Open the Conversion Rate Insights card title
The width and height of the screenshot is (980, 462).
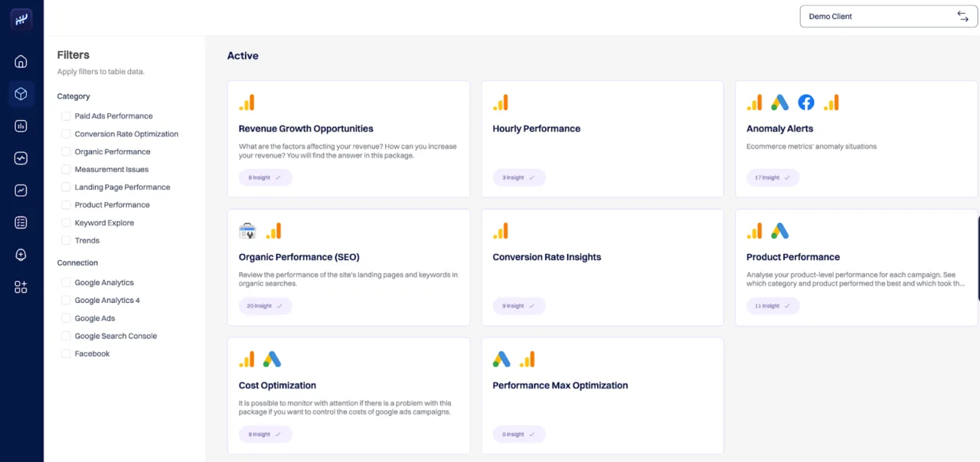(x=547, y=257)
